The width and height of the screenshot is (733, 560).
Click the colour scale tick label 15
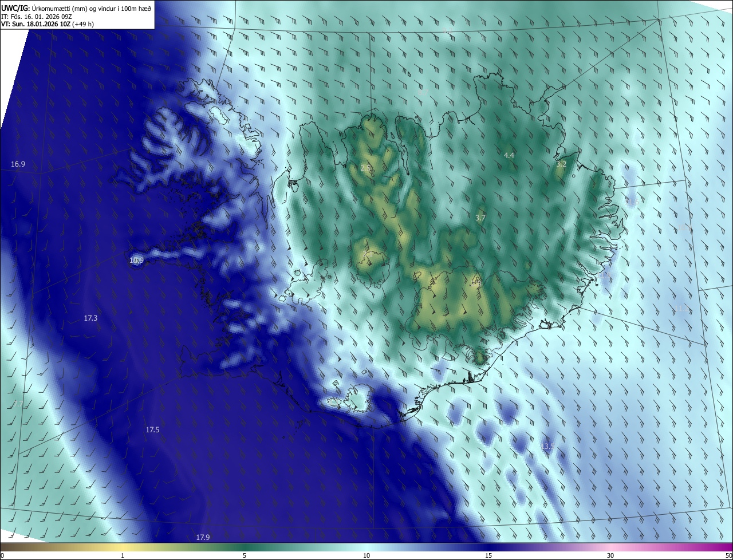click(488, 555)
